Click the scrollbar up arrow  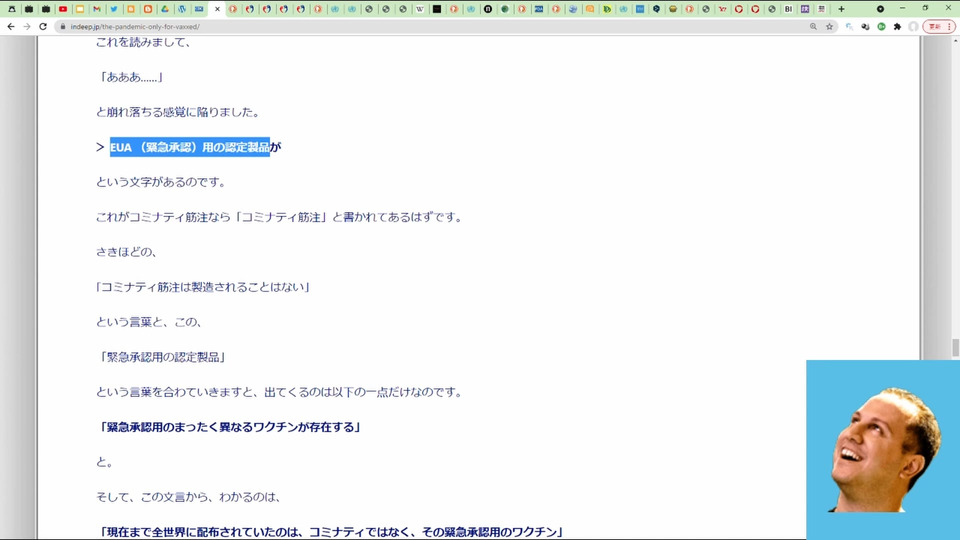pyautogui.click(x=955, y=40)
